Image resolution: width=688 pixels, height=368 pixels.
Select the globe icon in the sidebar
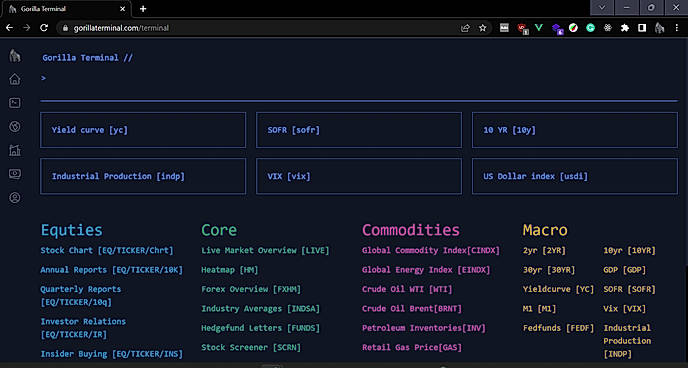tap(15, 127)
